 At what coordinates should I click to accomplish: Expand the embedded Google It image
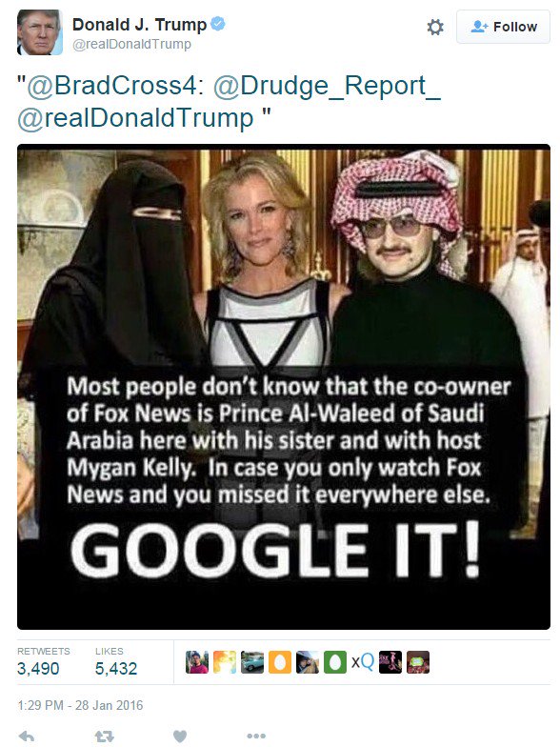pos(284,387)
